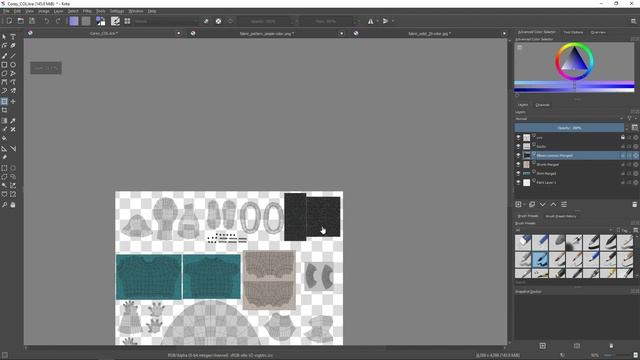Hide the fourth layer in the list
Viewport: 640px width, 360px height.
click(518, 164)
